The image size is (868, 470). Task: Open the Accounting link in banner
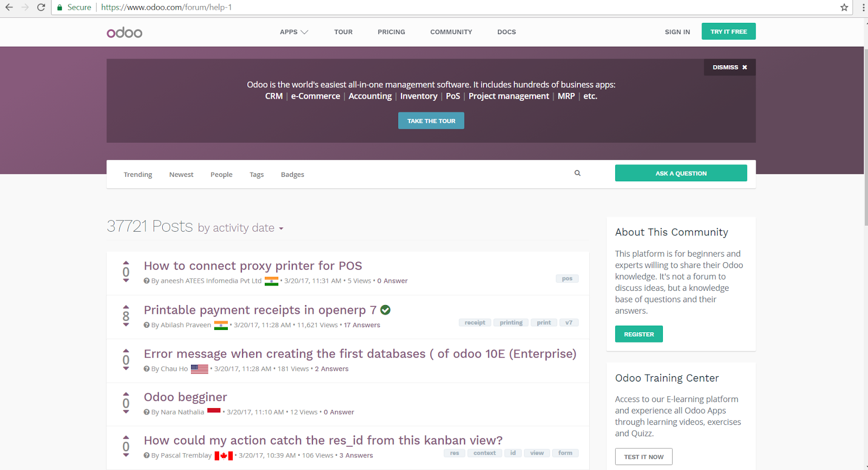370,96
